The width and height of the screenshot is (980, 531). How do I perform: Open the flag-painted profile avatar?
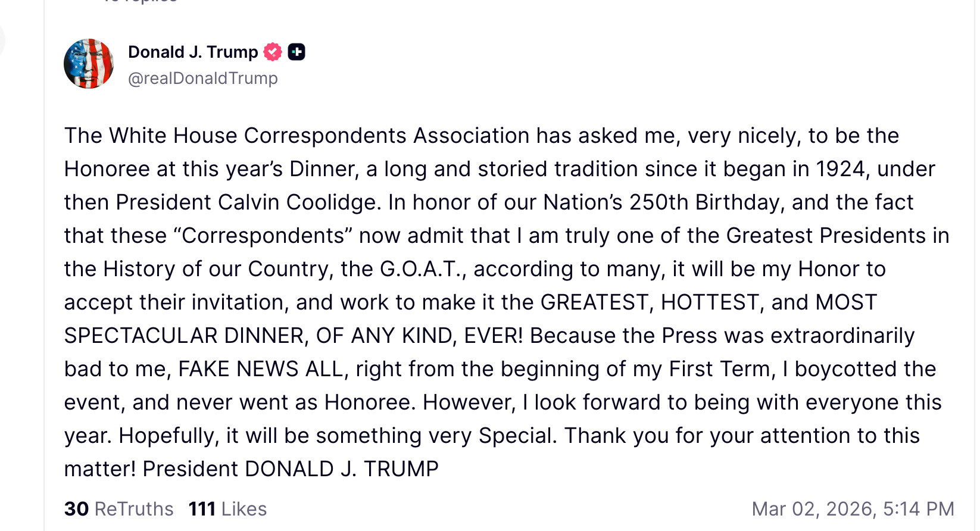point(89,64)
